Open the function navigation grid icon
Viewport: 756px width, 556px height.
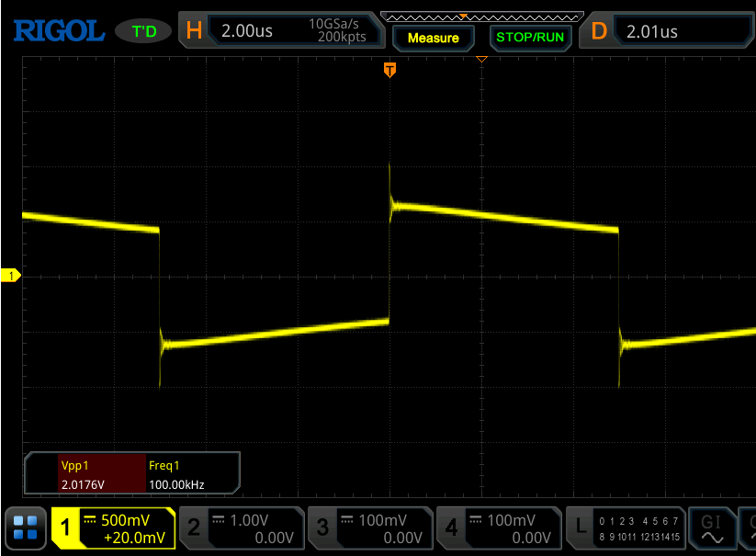click(25, 528)
